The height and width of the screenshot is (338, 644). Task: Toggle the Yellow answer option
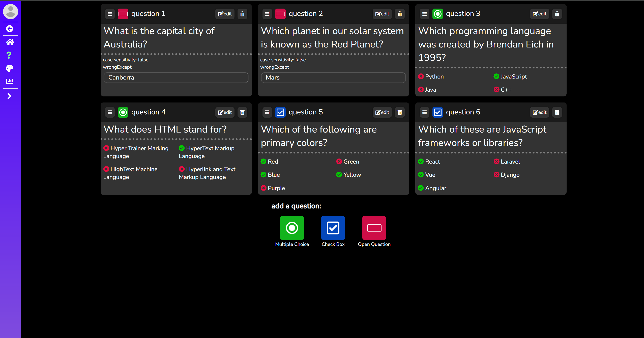point(348,175)
